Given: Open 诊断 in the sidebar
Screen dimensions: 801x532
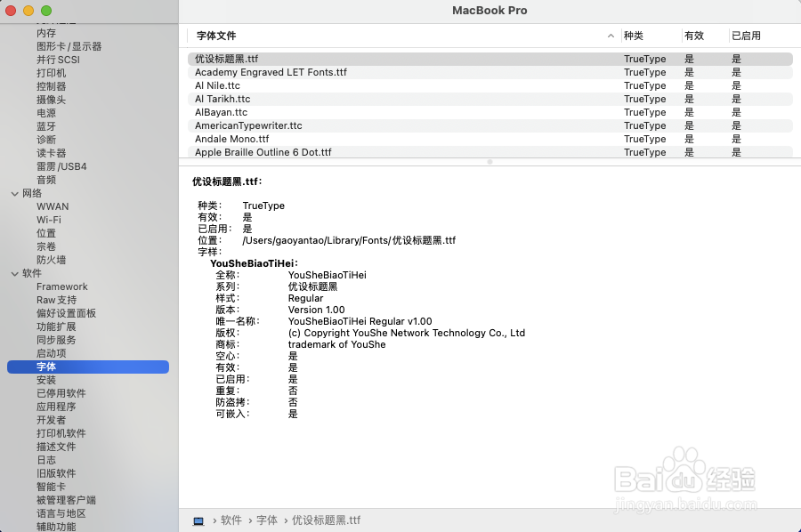Looking at the screenshot, I should [46, 140].
